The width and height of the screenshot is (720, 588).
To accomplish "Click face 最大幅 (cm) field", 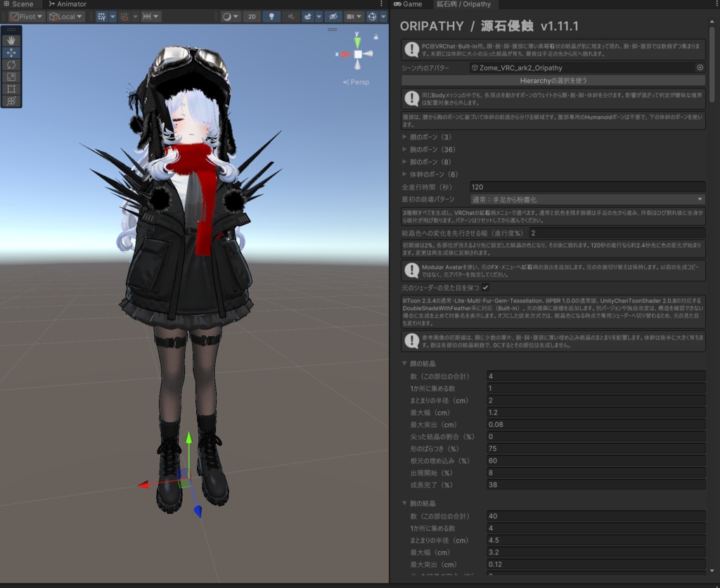I will [x=596, y=413].
